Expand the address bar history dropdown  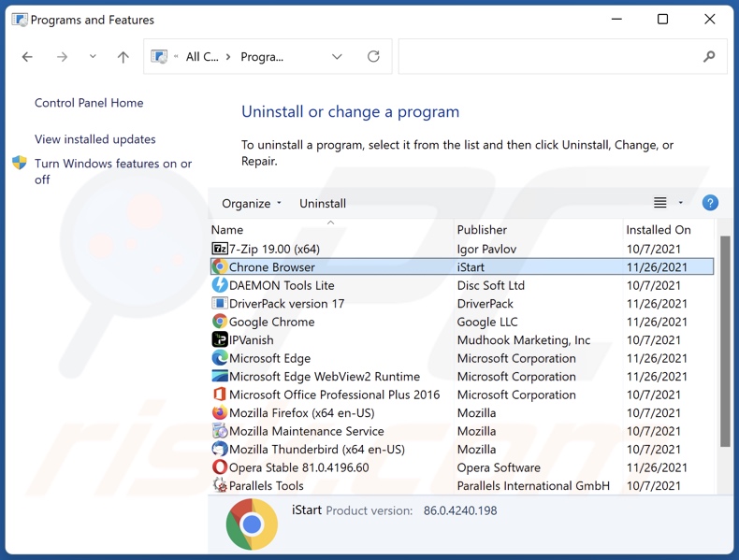click(x=337, y=56)
